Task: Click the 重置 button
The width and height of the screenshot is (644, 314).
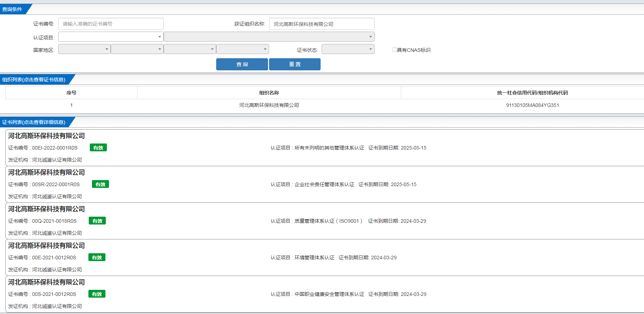Action: [295, 64]
